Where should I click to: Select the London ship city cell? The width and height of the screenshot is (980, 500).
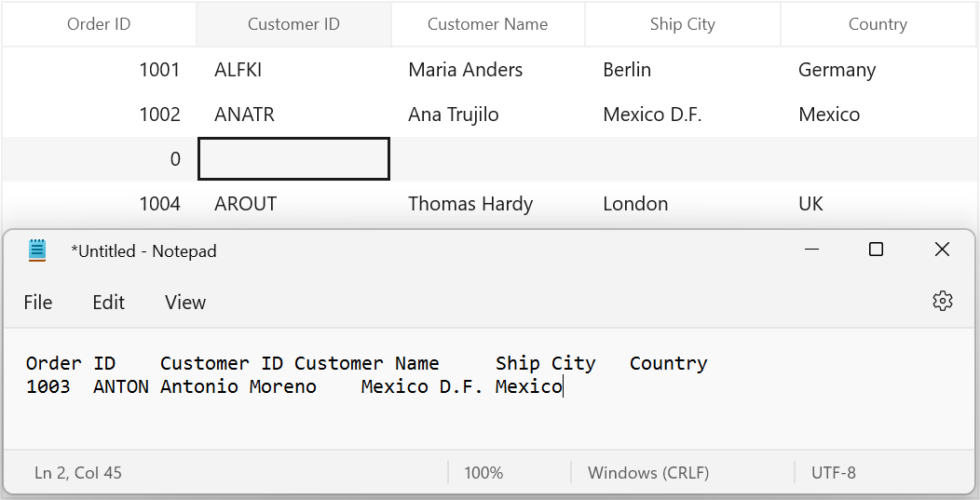tap(683, 204)
